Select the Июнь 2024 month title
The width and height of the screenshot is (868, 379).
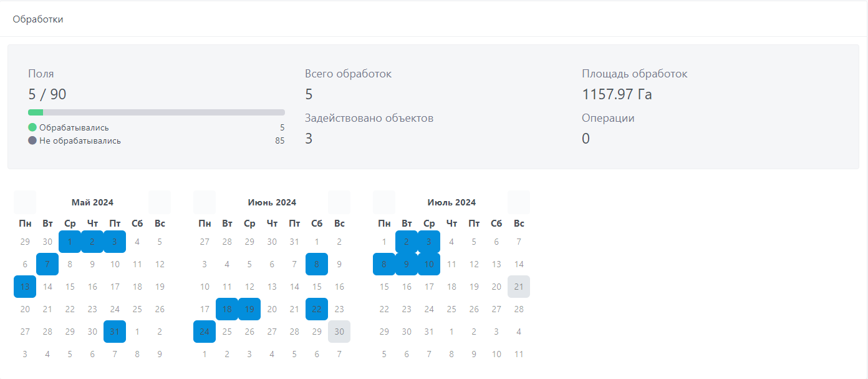pos(272,202)
